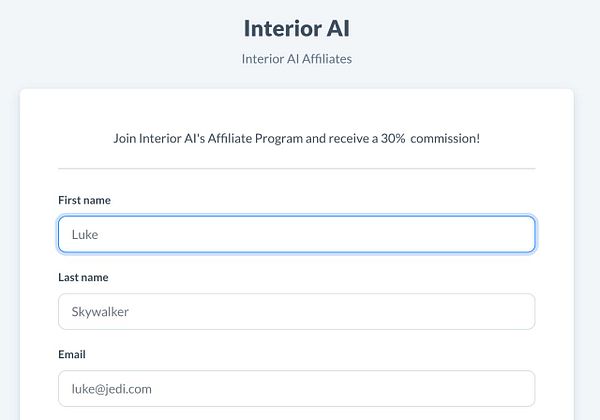Click the "Skywalker" placeholder text
This screenshot has height=420, width=600.
pos(100,312)
